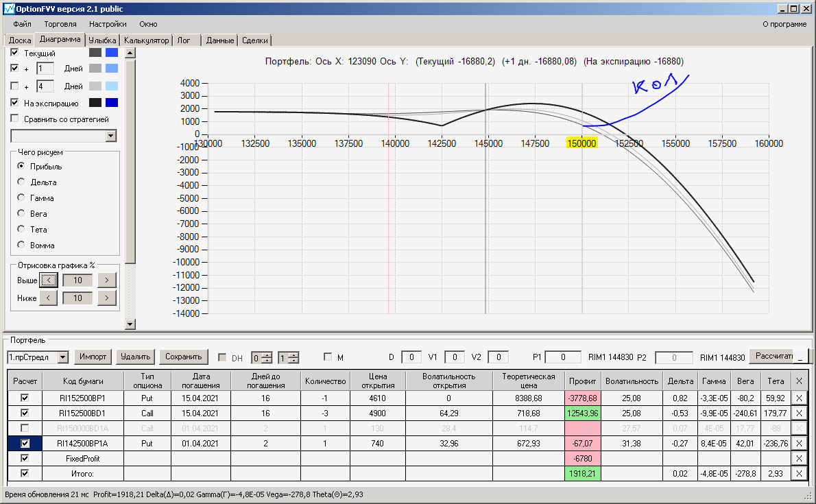Enable the +4 Дней checkbox
Viewport: 816px width, 504px height.
[14, 86]
